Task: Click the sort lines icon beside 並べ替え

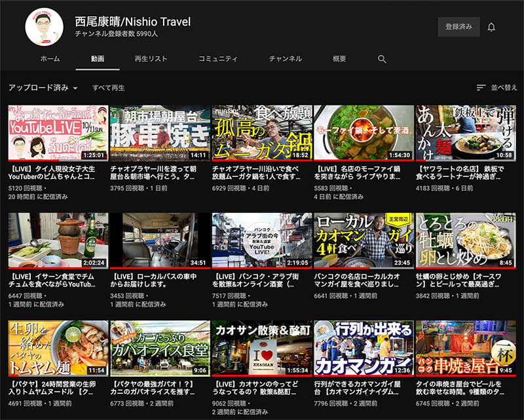Action: click(x=481, y=88)
